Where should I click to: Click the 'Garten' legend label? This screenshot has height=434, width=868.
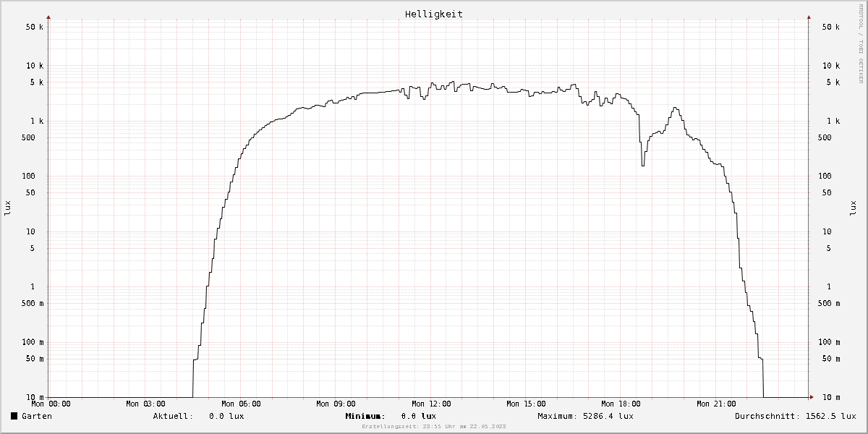pos(37,417)
